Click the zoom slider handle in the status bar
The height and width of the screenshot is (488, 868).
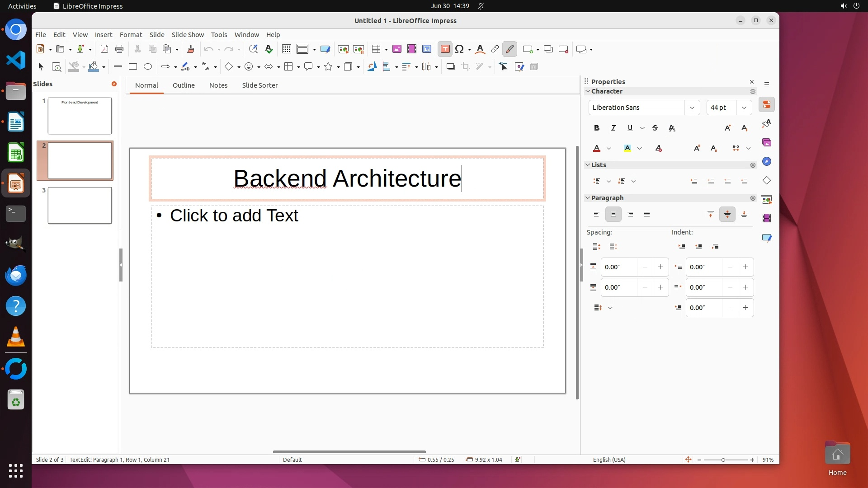[723, 460]
